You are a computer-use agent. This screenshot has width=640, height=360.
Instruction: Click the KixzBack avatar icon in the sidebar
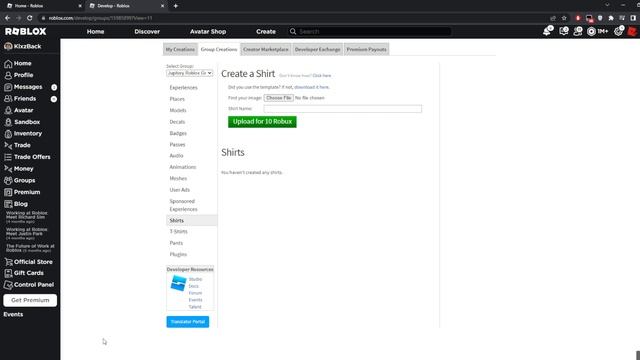tap(8, 46)
